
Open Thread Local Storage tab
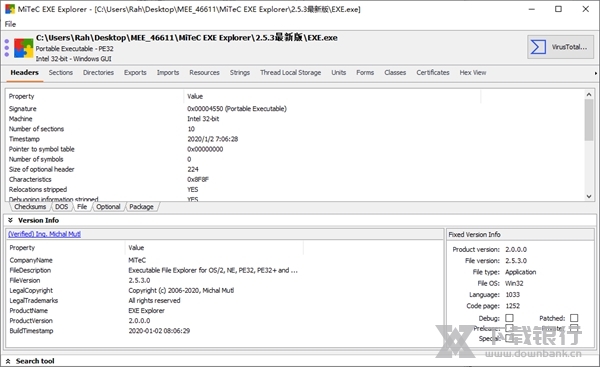290,73
